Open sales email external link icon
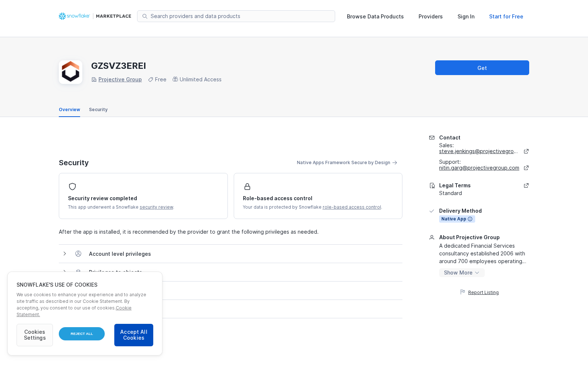Viewport: 588px width, 368px height. 526,151
